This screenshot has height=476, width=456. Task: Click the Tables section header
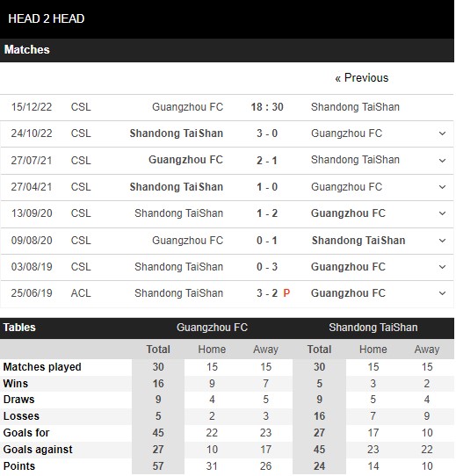click(19, 328)
